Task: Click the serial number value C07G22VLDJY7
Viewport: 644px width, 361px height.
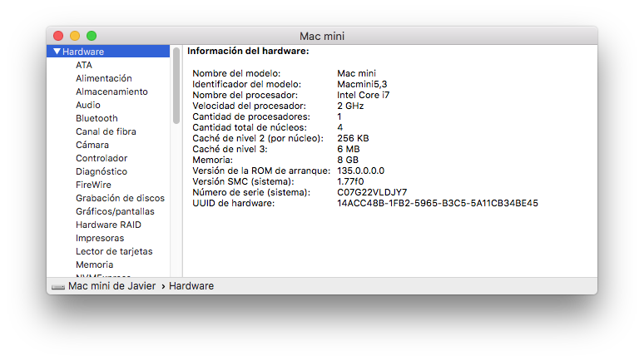Action: click(x=372, y=192)
